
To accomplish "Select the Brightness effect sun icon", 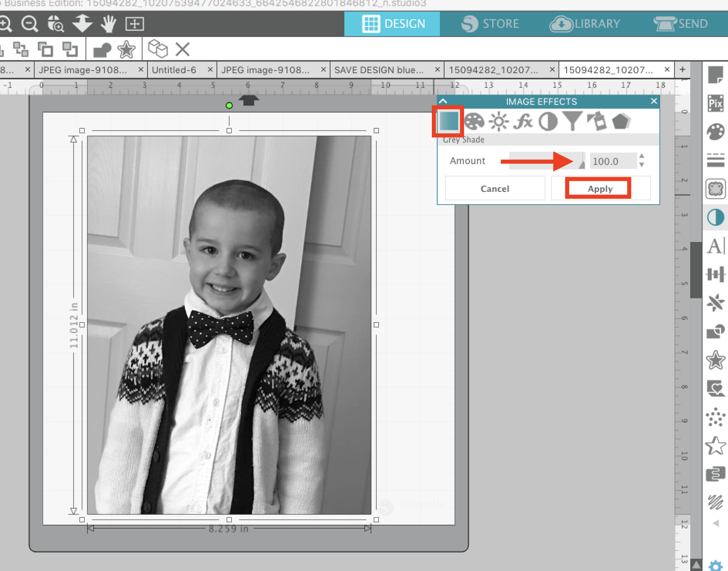I will [x=499, y=121].
